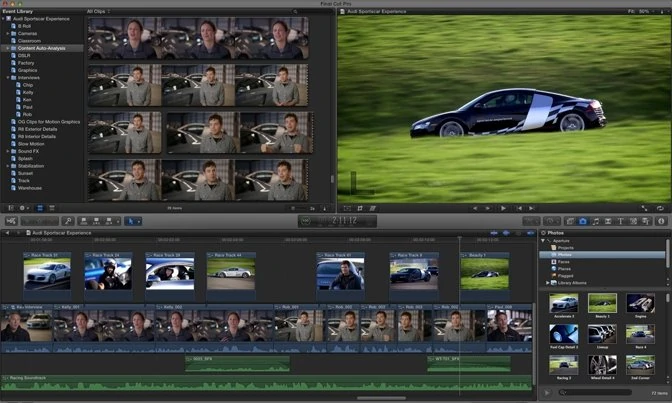Select Flagged in the Photos browser
The image size is (672, 403).
click(565, 276)
